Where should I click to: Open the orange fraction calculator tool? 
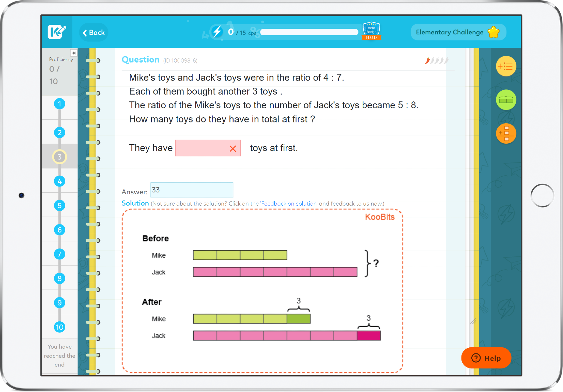tap(506, 133)
